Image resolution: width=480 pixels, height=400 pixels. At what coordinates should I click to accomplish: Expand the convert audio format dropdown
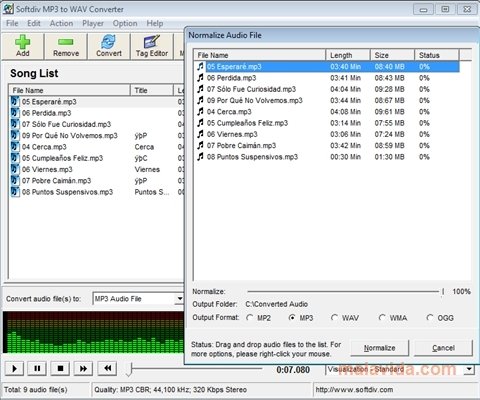coord(180,299)
